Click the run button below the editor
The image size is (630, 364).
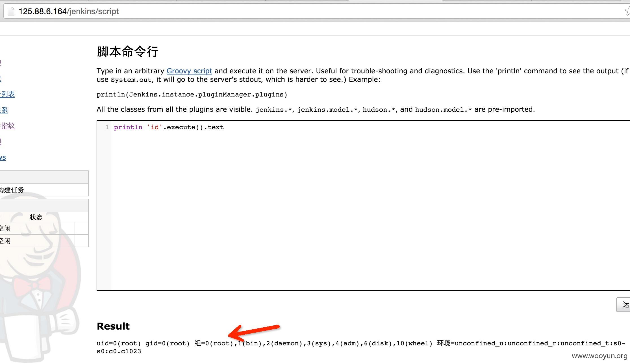pos(624,304)
